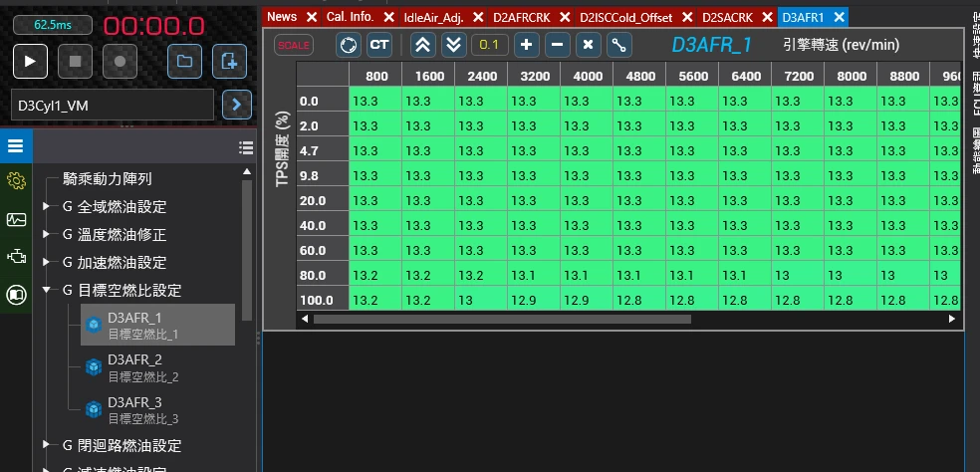The height and width of the screenshot is (472, 980).
Task: Click the multiply toolbar icon
Action: tap(589, 45)
